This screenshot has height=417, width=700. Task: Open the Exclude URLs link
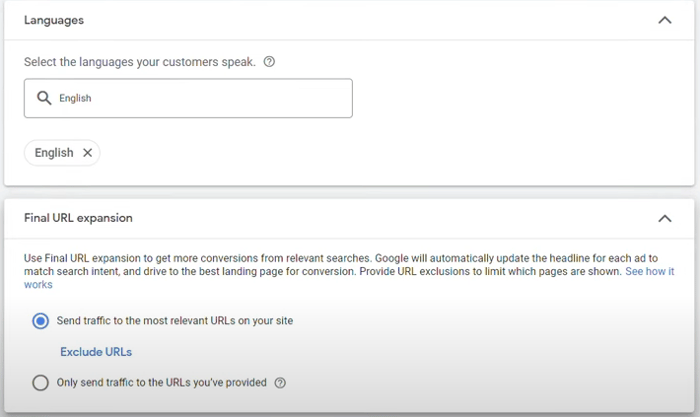coord(96,352)
